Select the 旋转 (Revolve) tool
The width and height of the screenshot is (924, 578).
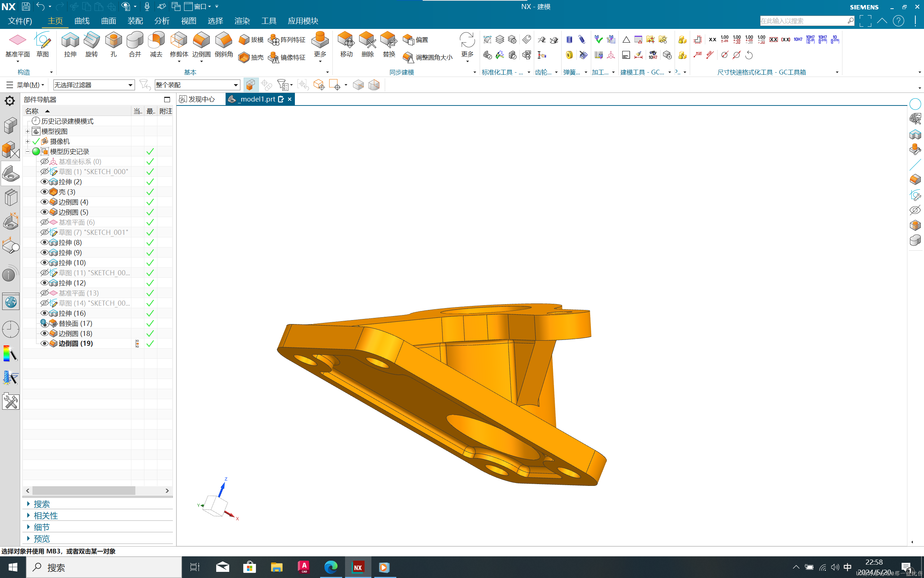[x=92, y=45]
